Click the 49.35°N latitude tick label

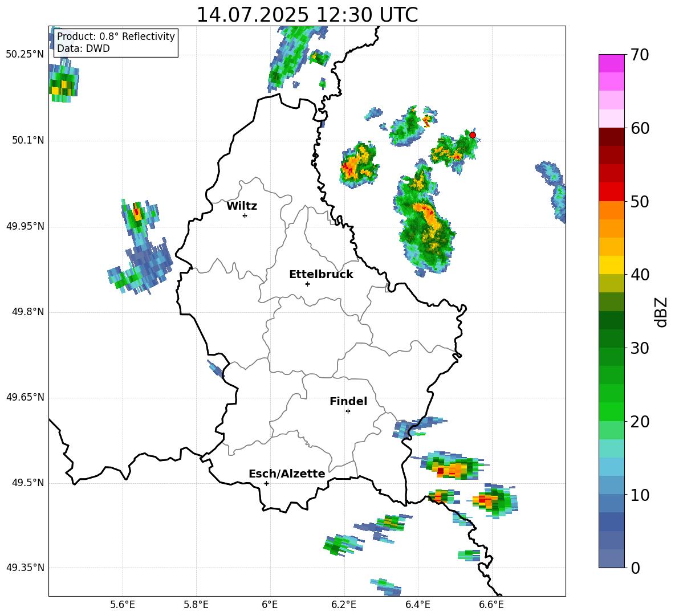click(25, 568)
